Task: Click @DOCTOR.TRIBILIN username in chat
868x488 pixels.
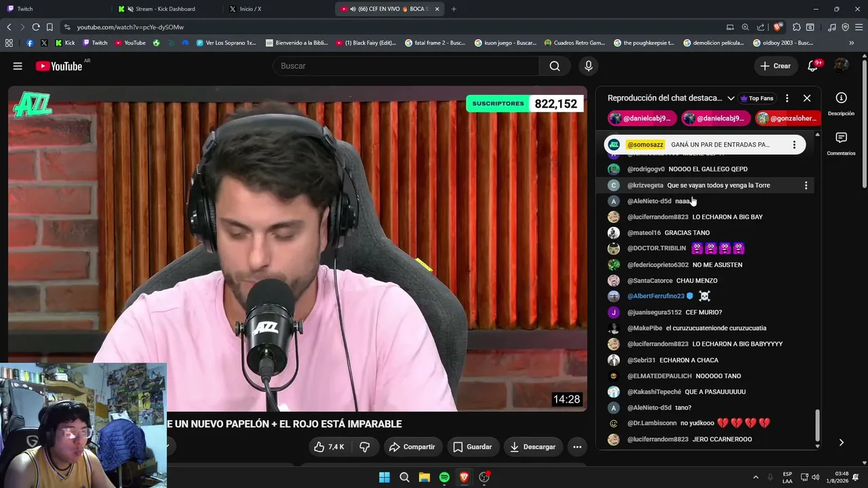Action: [656, 249]
